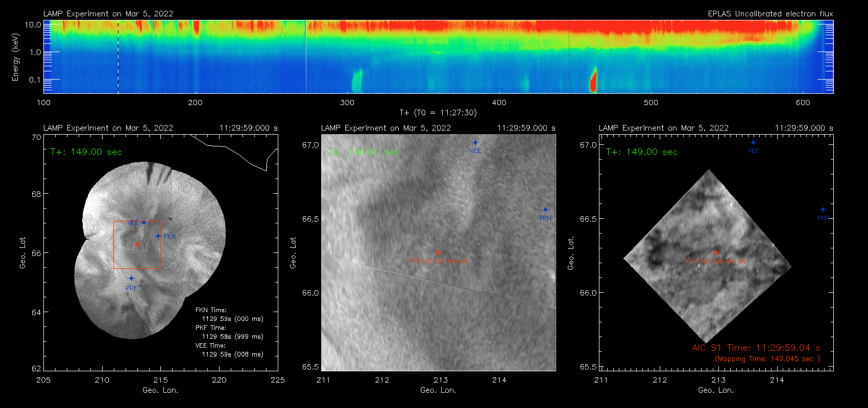The image size is (868, 408).
Task: Click the 'Energy (keV)' axis label
Action: pos(15,57)
